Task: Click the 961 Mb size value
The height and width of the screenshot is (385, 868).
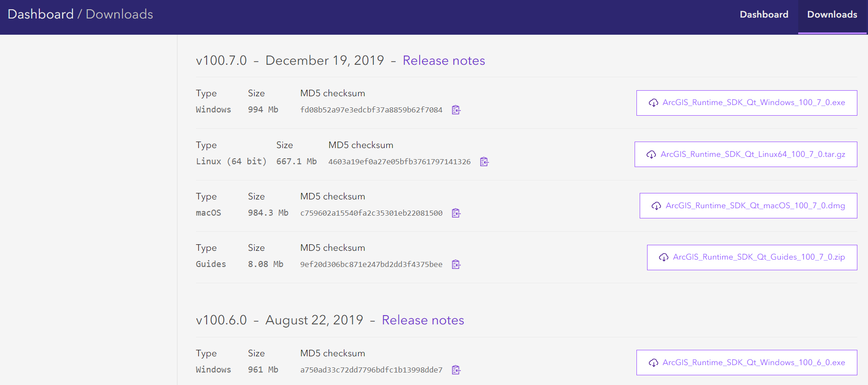Action: (263, 370)
